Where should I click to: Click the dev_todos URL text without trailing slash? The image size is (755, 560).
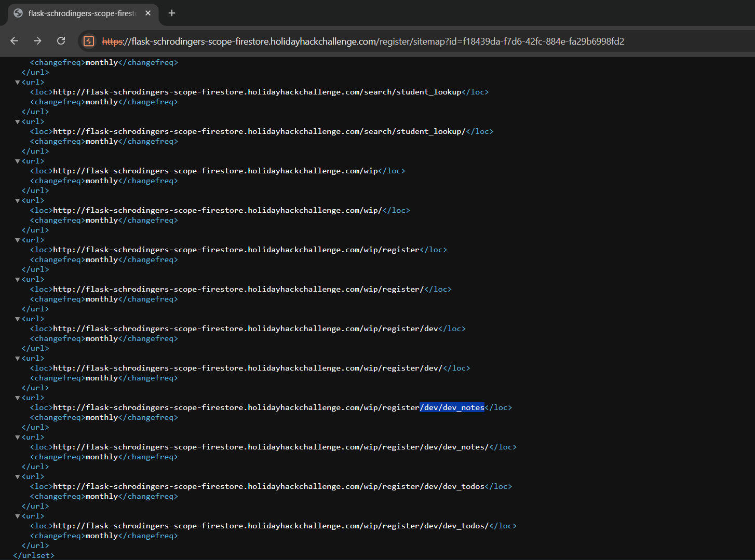pos(268,486)
